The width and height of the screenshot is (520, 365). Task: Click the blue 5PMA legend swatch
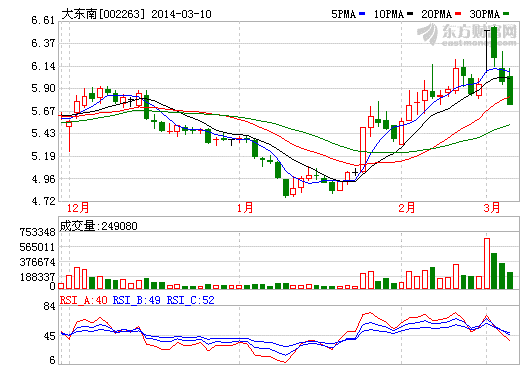click(x=362, y=14)
